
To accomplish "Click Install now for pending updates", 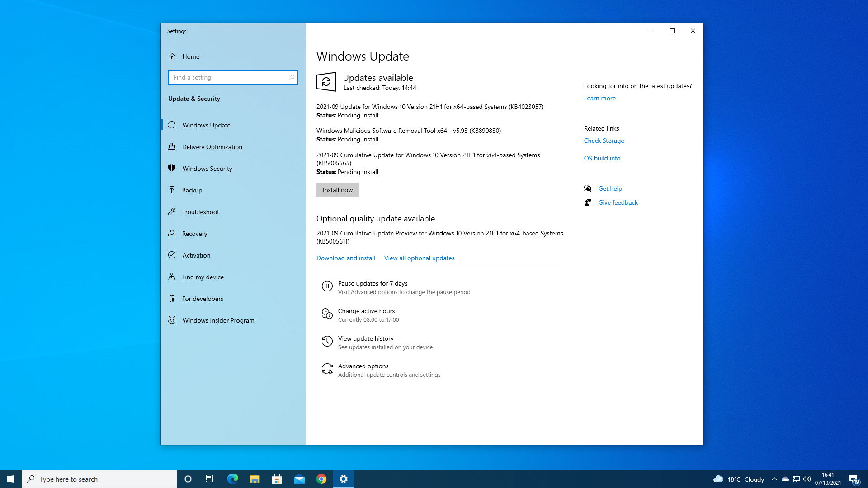I will (x=337, y=189).
